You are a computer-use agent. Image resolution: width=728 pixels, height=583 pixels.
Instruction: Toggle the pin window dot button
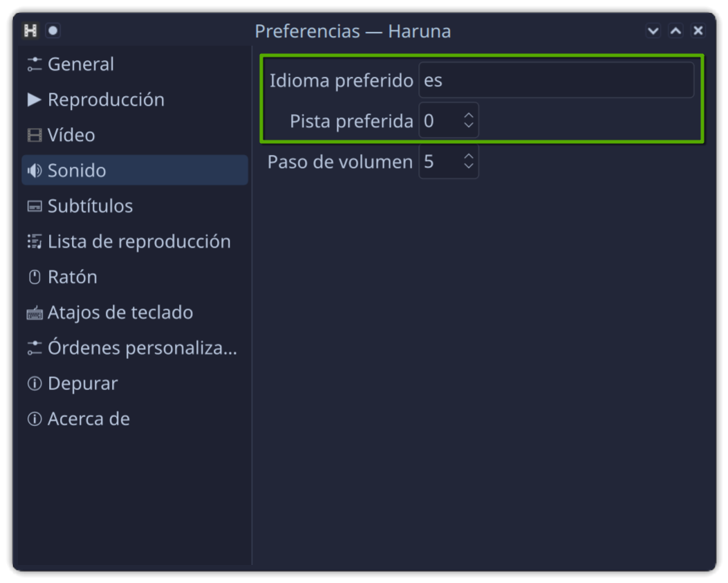pos(53,30)
